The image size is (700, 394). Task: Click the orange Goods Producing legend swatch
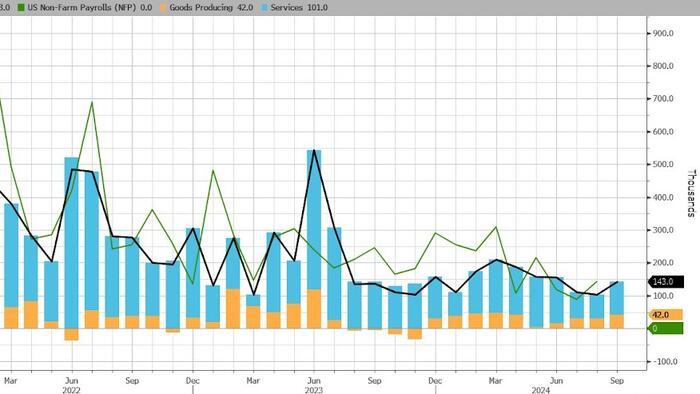coord(163,8)
